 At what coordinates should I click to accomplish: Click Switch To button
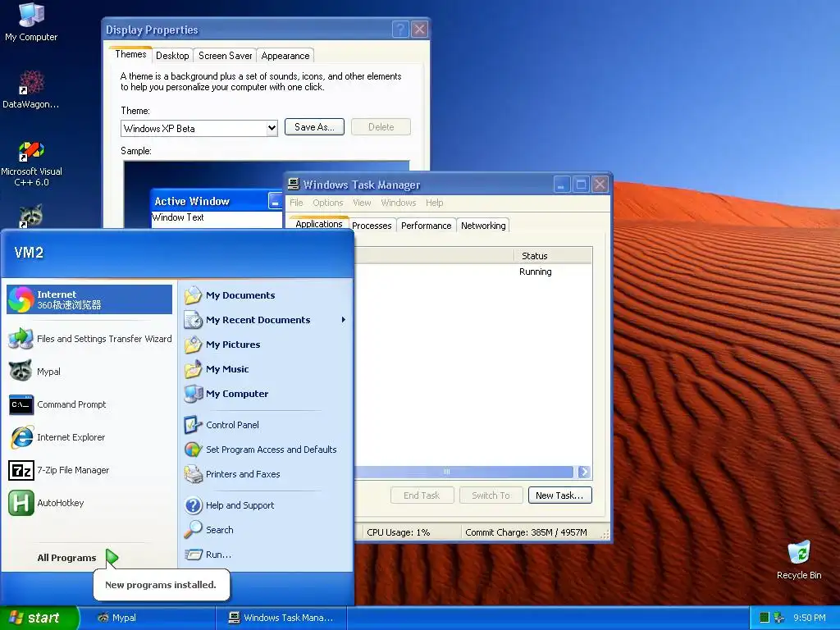tap(491, 495)
